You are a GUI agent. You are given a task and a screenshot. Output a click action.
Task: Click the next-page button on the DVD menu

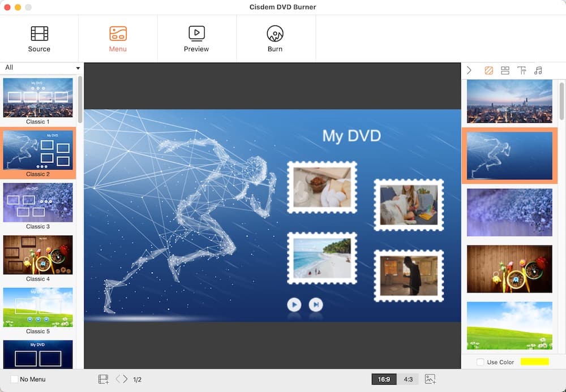tap(316, 305)
